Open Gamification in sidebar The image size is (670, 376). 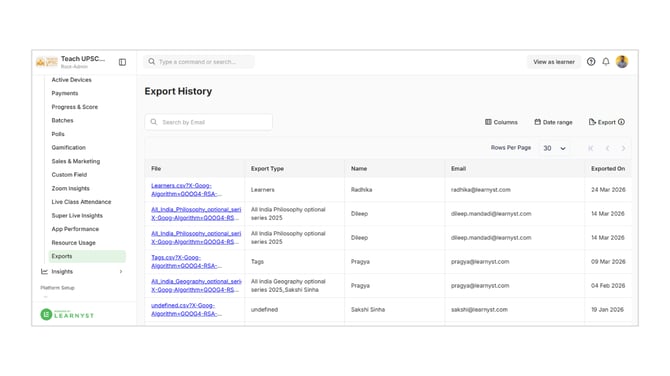point(69,147)
